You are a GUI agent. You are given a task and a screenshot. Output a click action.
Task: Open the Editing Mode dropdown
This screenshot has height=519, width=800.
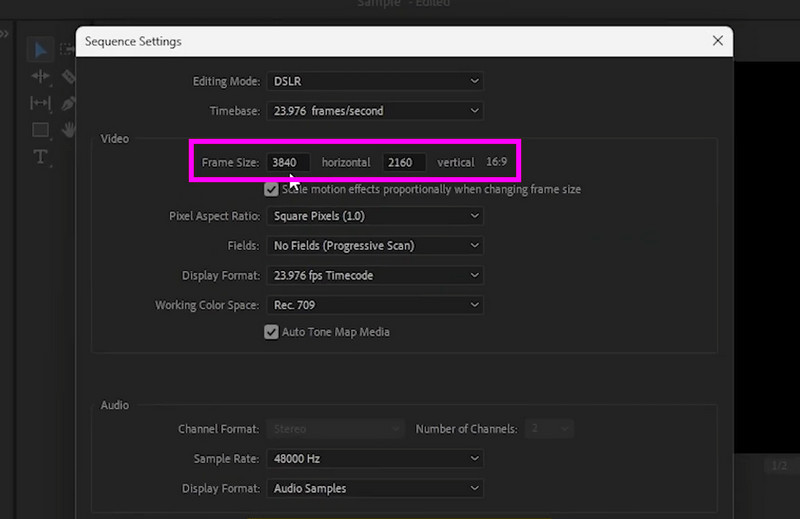(375, 81)
